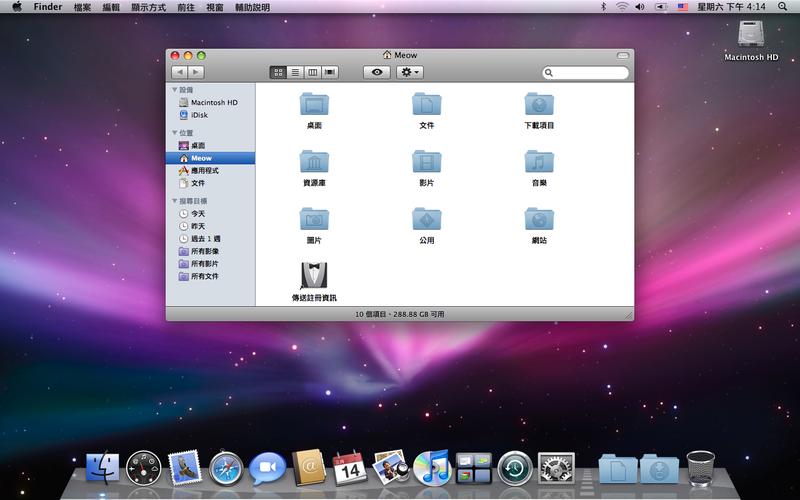The image size is (800, 500).
Task: Open the volume menu in the menu bar
Action: coord(640,7)
